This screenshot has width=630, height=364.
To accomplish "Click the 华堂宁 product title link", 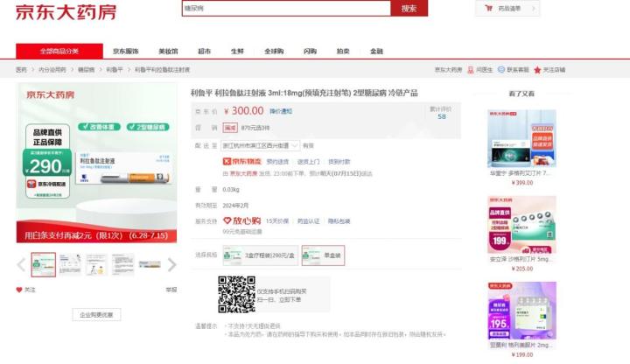I will pos(521,173).
